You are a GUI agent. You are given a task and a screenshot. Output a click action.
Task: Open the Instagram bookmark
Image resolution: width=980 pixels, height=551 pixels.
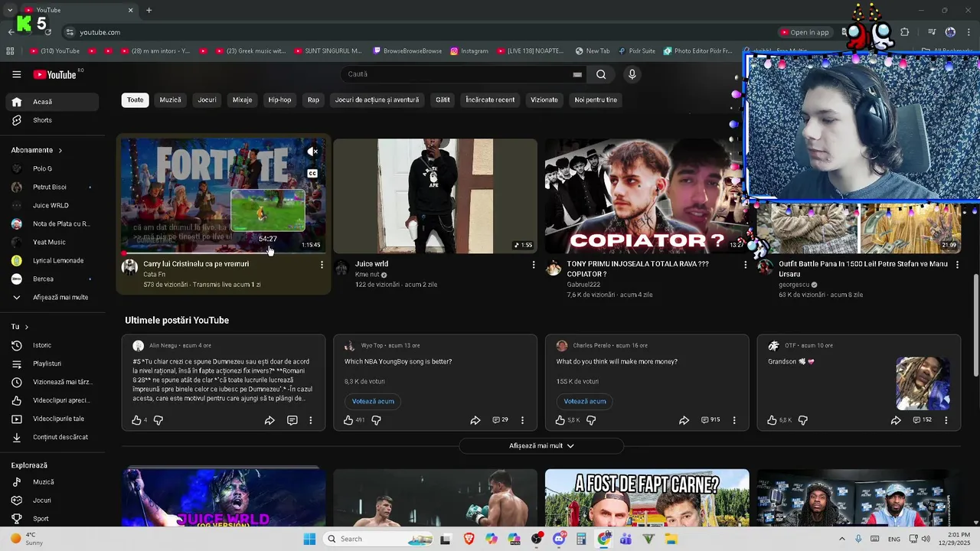coord(469,51)
